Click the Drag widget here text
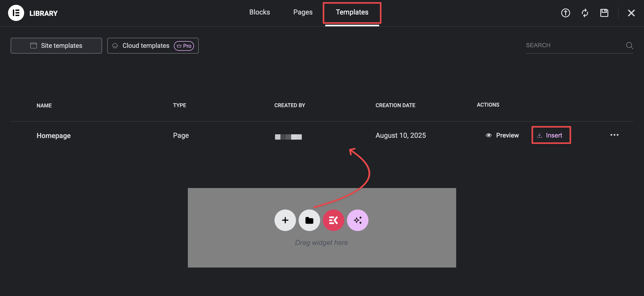The width and height of the screenshot is (644, 296). pyautogui.click(x=321, y=243)
